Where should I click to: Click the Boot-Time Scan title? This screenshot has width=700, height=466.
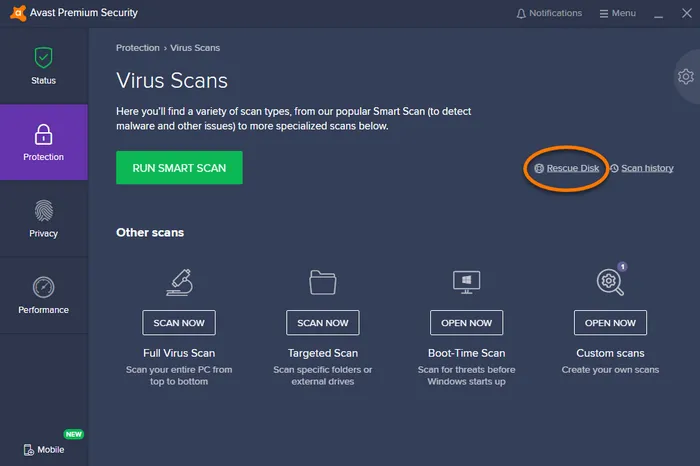tap(467, 353)
